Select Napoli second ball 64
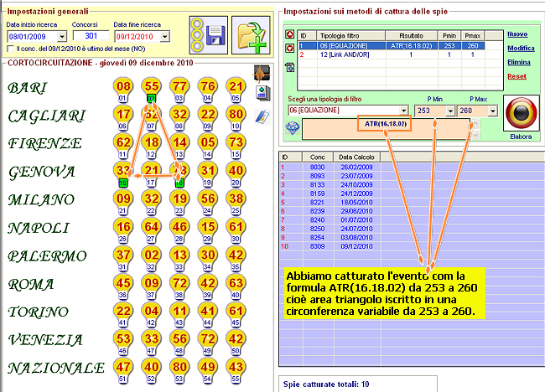Image resolution: width=545 pixels, height=392 pixels. coord(152,227)
